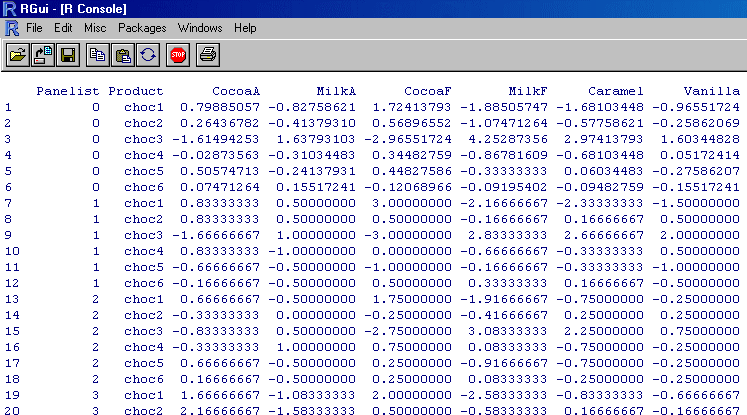Click the MilkF column header

528,91
